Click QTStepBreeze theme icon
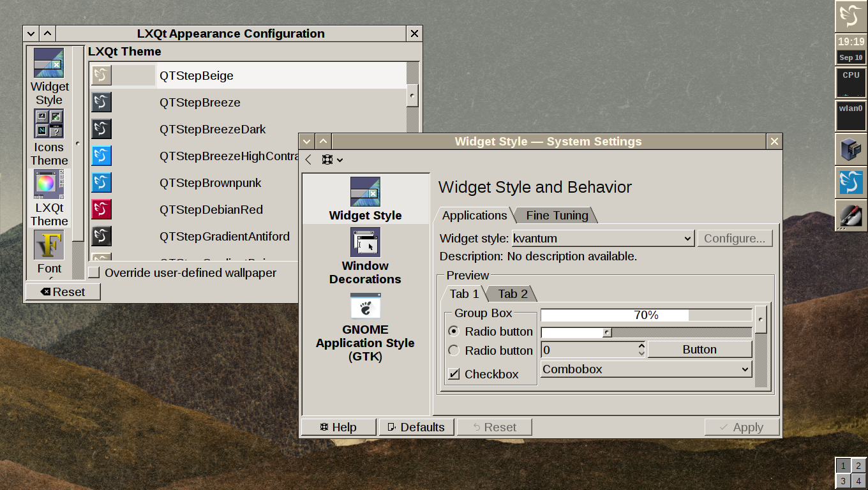This screenshot has height=490, width=868. 101,102
